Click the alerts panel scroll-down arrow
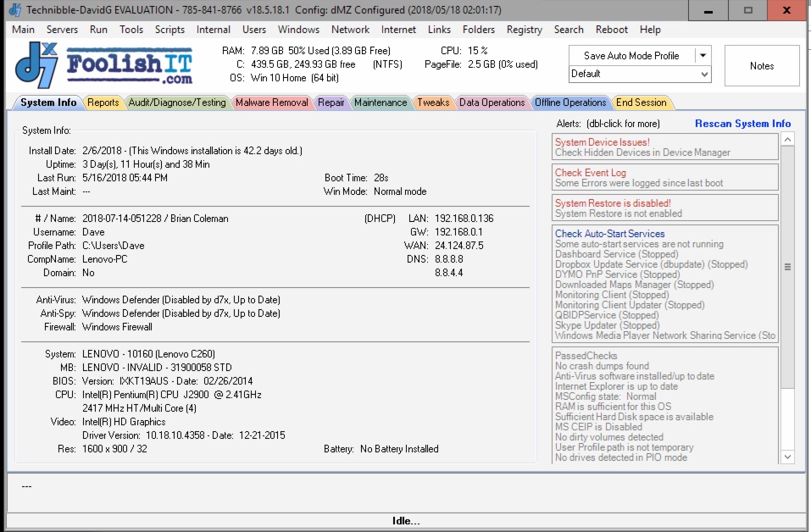This screenshot has height=532, width=811. 787,457
